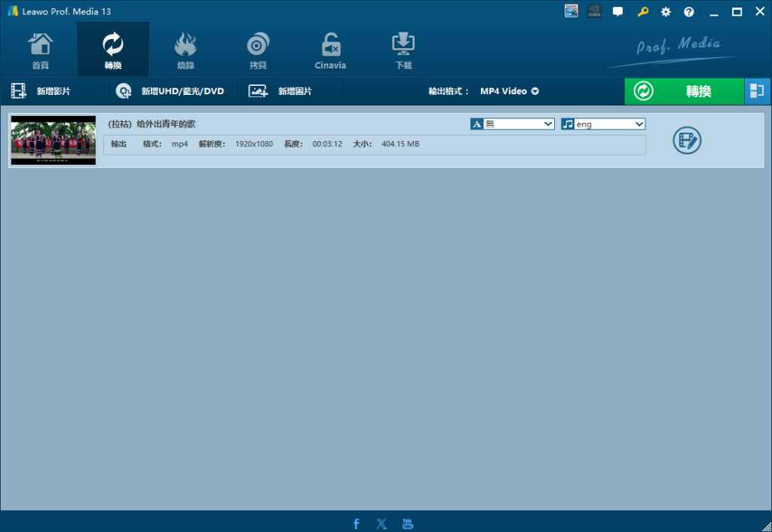Open the 燒錄 burn module
This screenshot has width=772, height=532.
[185, 50]
